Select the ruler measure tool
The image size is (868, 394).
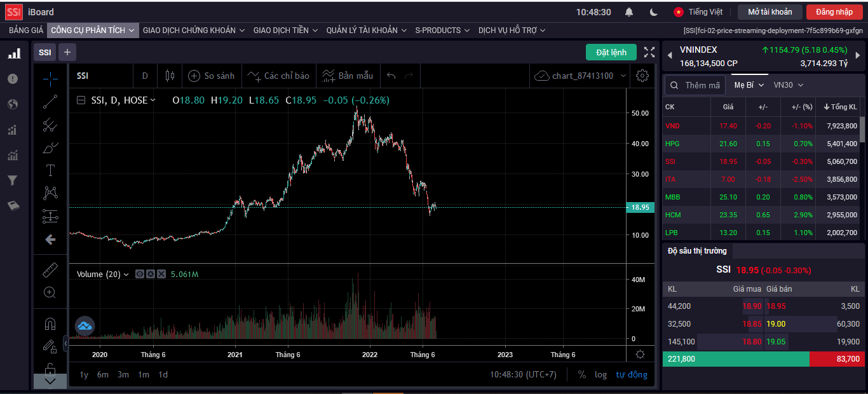point(50,269)
